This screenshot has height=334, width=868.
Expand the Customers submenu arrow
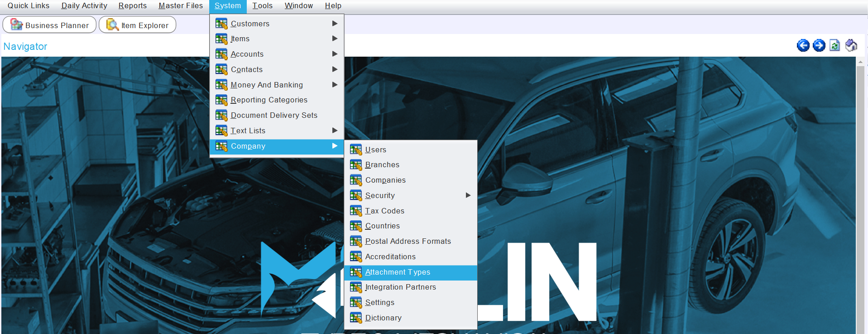pyautogui.click(x=335, y=24)
